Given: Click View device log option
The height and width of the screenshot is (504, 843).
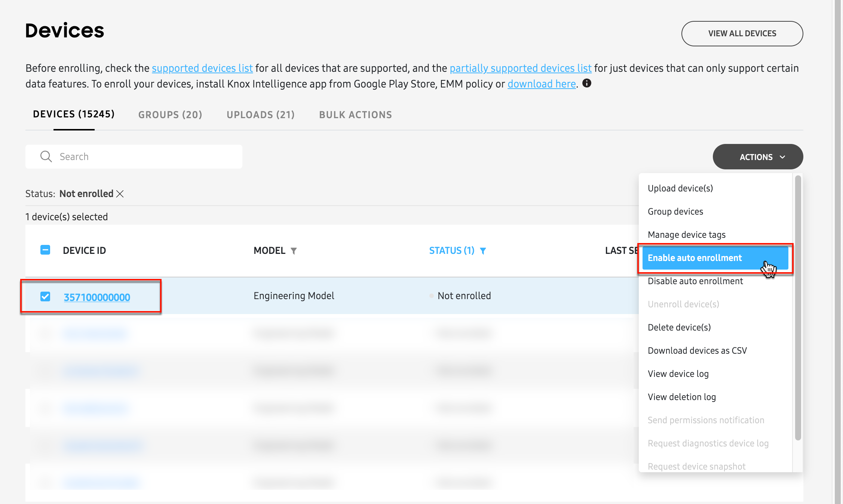Looking at the screenshot, I should 678,373.
